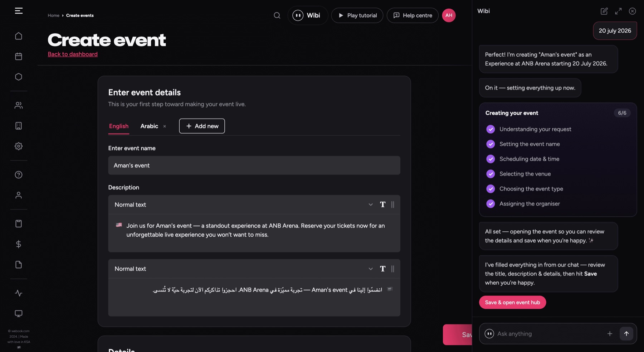Click the Wibi face icon in chat input

point(489,334)
